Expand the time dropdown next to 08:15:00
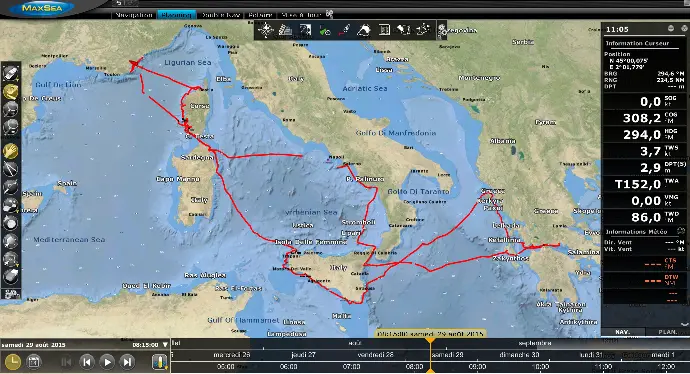This screenshot has height=374, width=690. click(165, 345)
